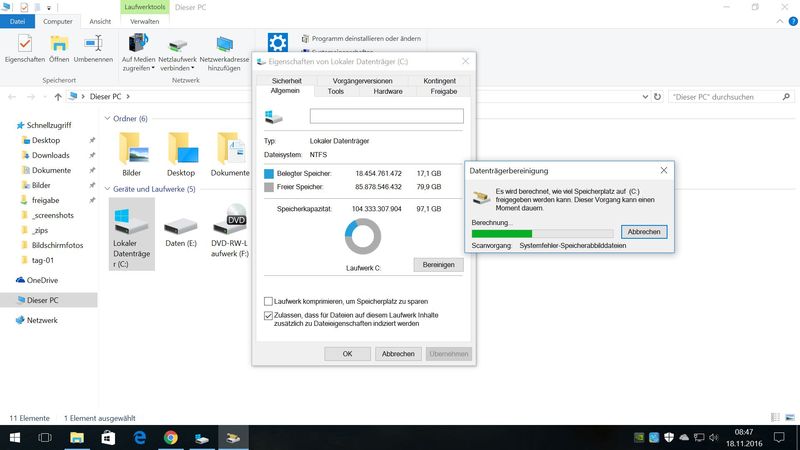Open the quick access toolbar dropdown

(49, 8)
